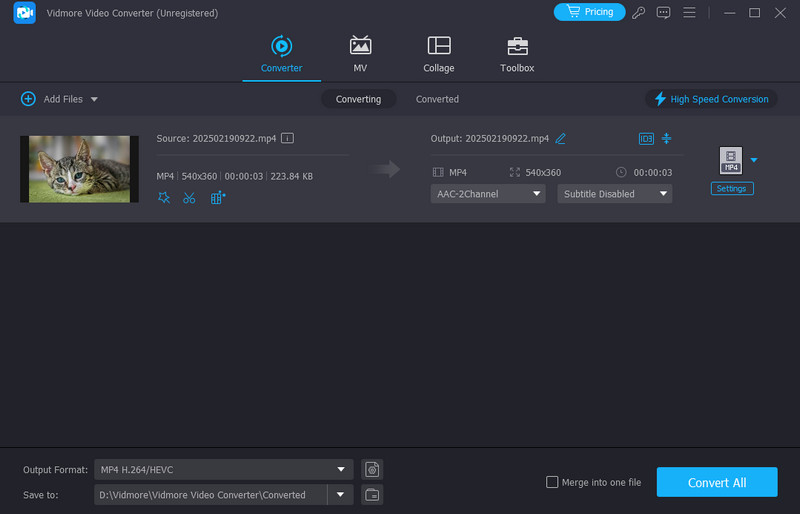Show the Converted list

[x=437, y=99]
